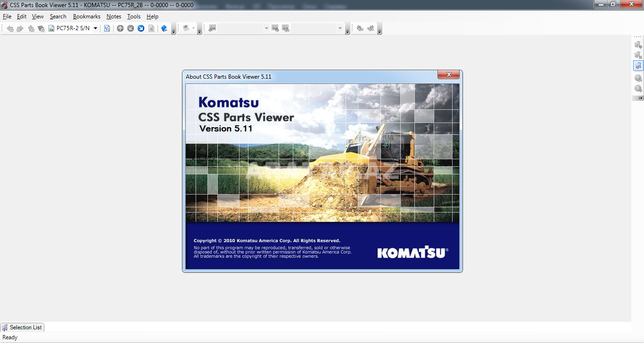The height and width of the screenshot is (343, 644).
Task: Click the Add to cart icon in right sidebar
Action: pos(638,45)
